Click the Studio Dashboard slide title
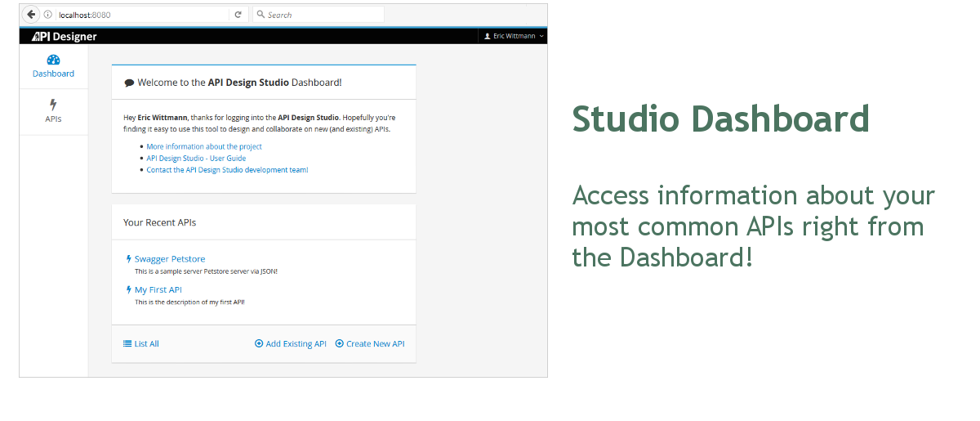The width and height of the screenshot is (980, 421). click(720, 119)
